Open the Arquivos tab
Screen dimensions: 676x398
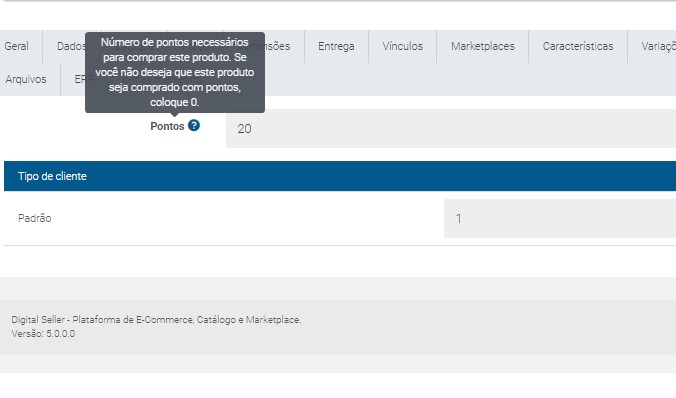[x=26, y=79]
